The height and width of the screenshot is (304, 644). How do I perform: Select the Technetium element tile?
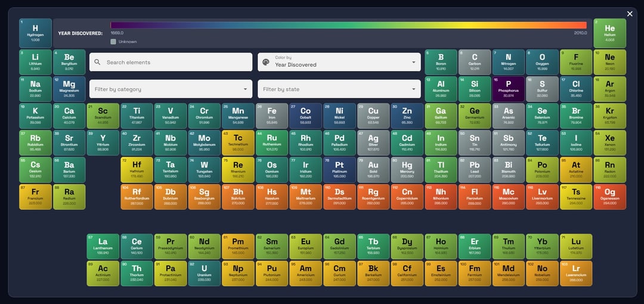coord(237,142)
